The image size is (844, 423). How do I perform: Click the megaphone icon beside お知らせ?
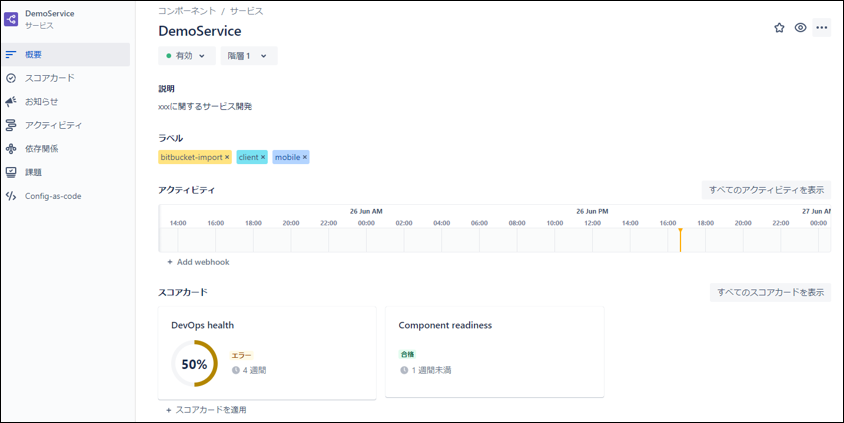[11, 102]
